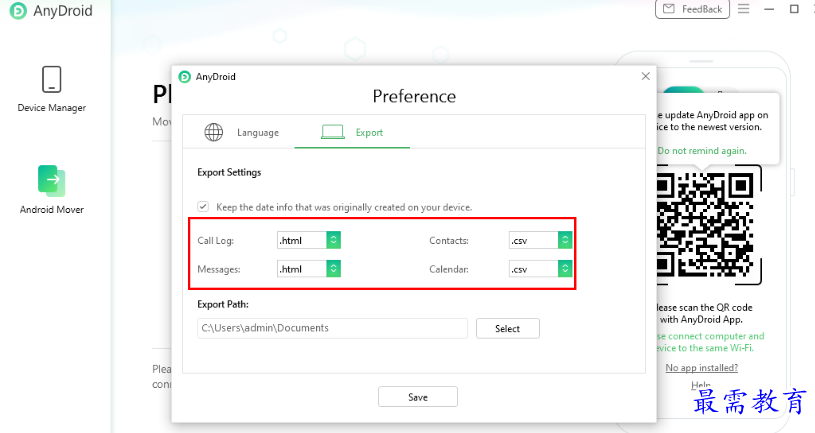This screenshot has width=815, height=433.
Task: Click the 'Export Settings' heading
Action: (229, 173)
